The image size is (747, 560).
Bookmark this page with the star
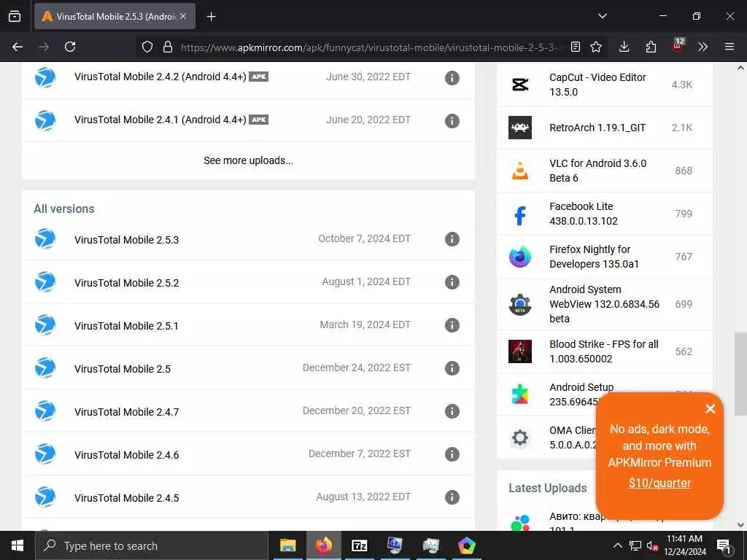[x=596, y=47]
